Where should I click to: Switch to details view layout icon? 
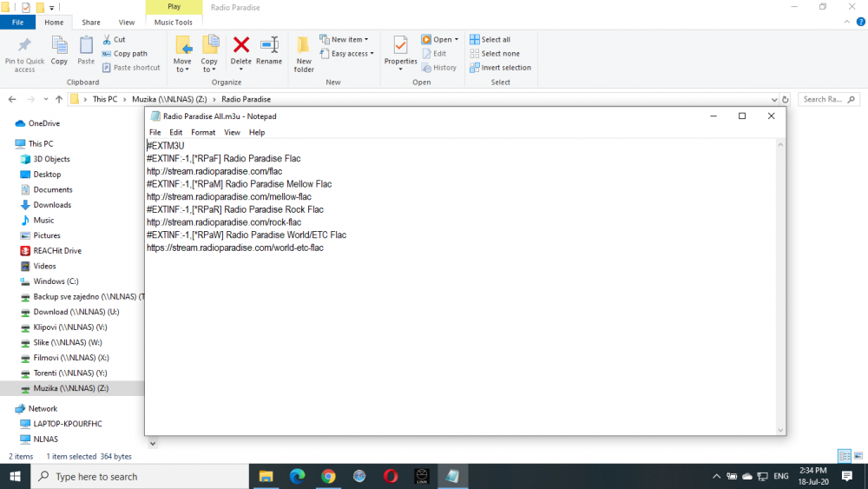tap(845, 456)
